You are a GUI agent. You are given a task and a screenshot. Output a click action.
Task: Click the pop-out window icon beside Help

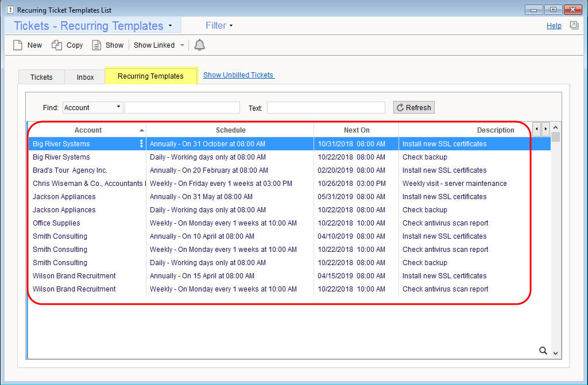(x=574, y=25)
